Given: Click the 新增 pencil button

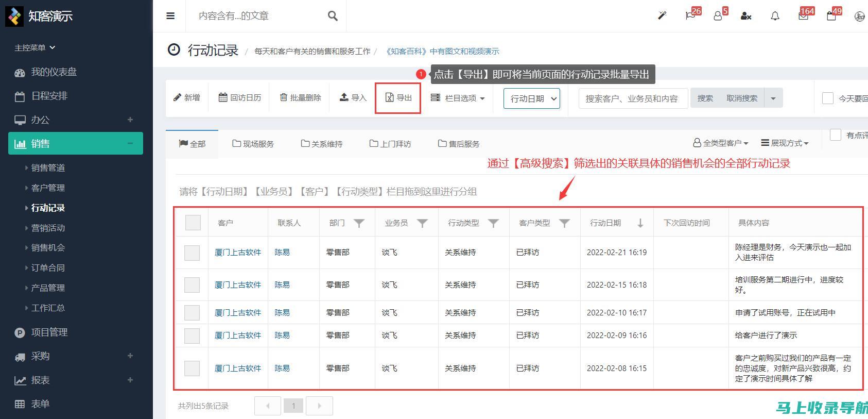Looking at the screenshot, I should click(186, 97).
